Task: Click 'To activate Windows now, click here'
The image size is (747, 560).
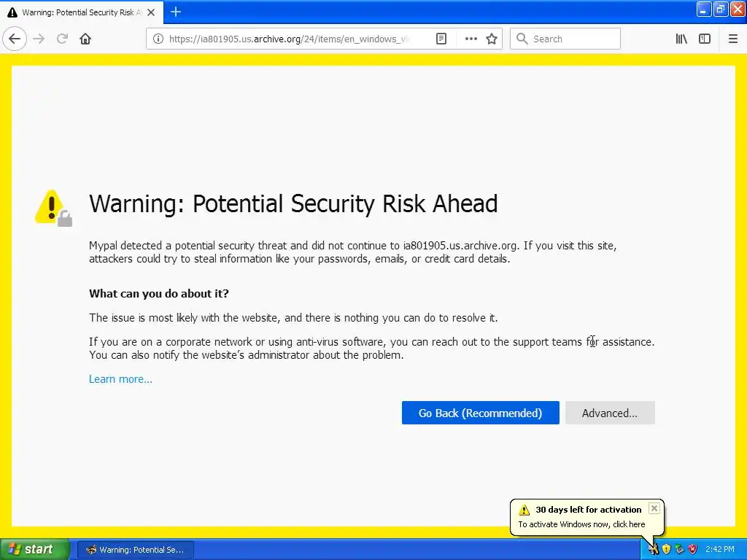Action: coord(581,524)
